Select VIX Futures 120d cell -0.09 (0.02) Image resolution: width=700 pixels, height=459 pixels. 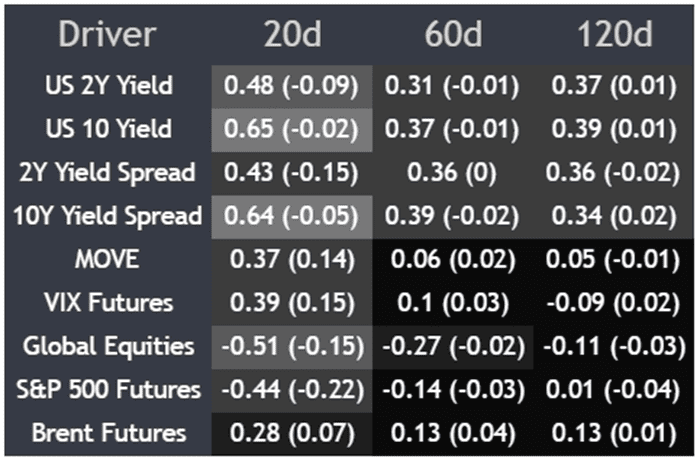pos(614,302)
